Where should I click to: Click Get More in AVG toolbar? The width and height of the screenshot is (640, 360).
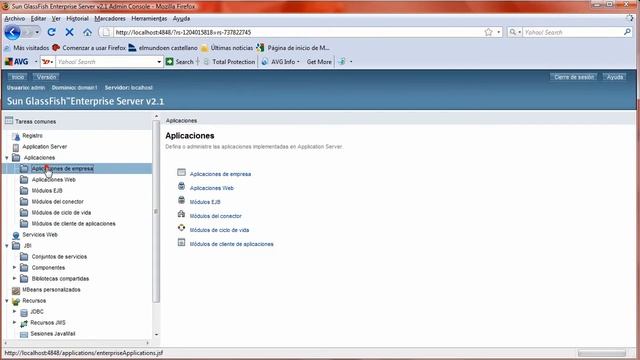319,62
